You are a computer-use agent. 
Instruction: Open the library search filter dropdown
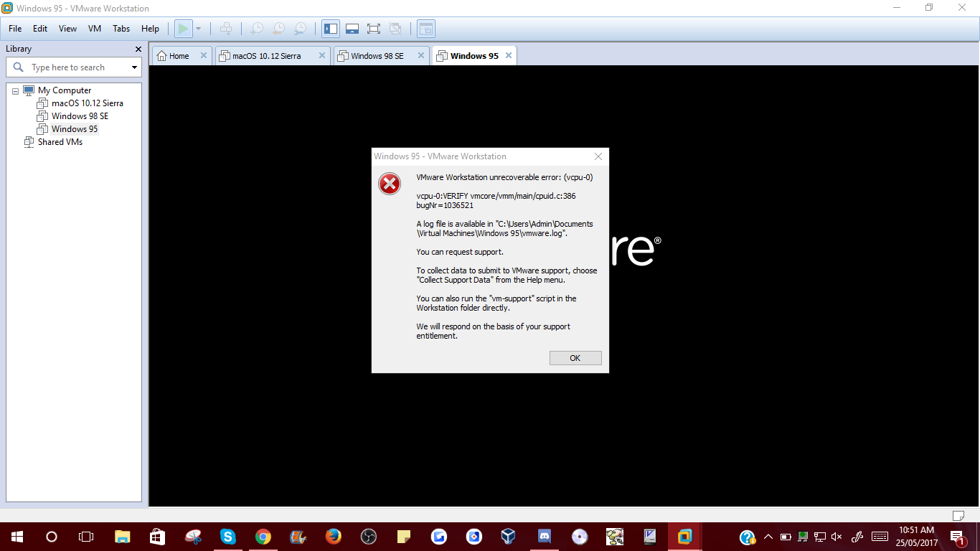(134, 67)
